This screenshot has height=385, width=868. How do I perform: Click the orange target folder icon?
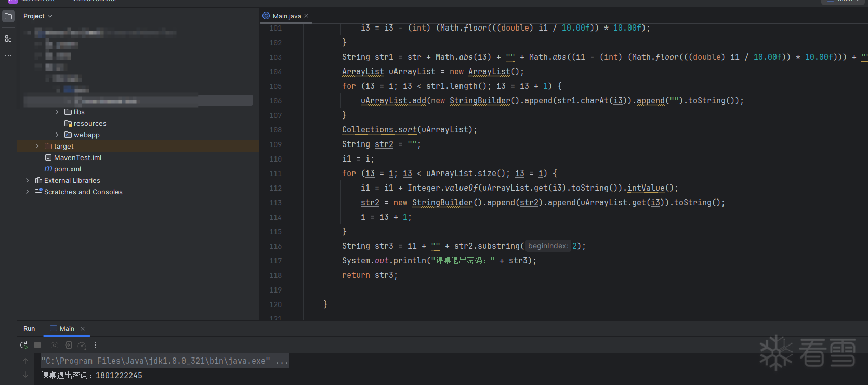[48, 146]
